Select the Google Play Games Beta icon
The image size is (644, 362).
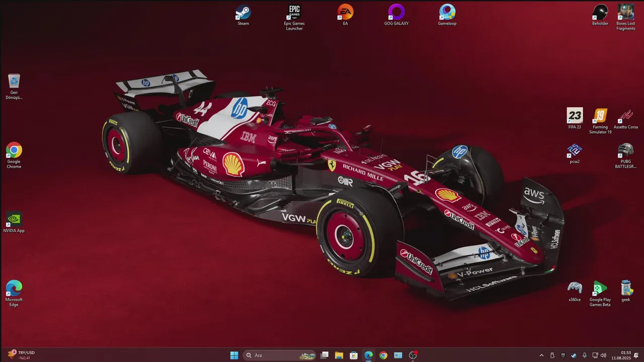[x=600, y=293]
